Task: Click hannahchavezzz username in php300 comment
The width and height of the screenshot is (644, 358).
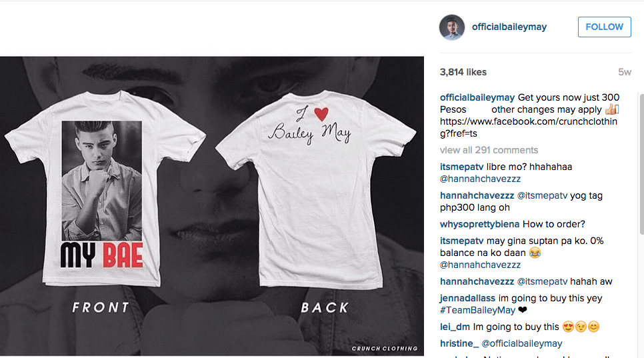Action: click(477, 196)
